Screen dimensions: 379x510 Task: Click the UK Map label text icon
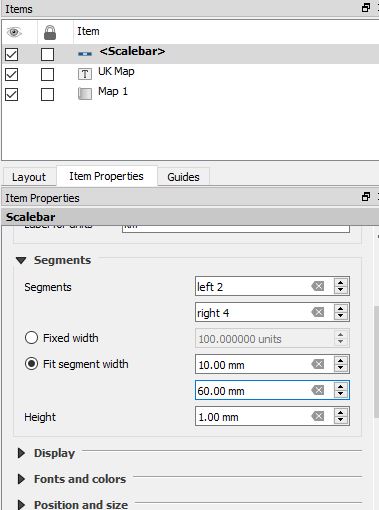pyautogui.click(x=85, y=74)
